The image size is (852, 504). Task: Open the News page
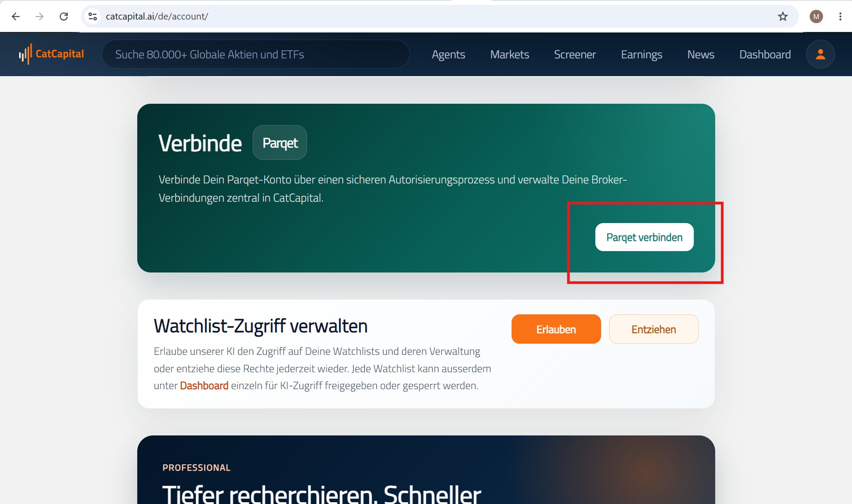(701, 54)
